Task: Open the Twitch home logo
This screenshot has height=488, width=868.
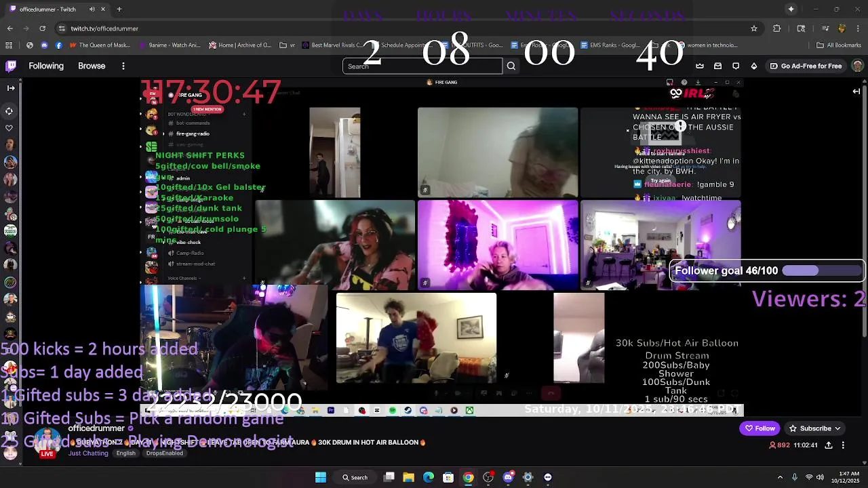Action: pos(11,66)
